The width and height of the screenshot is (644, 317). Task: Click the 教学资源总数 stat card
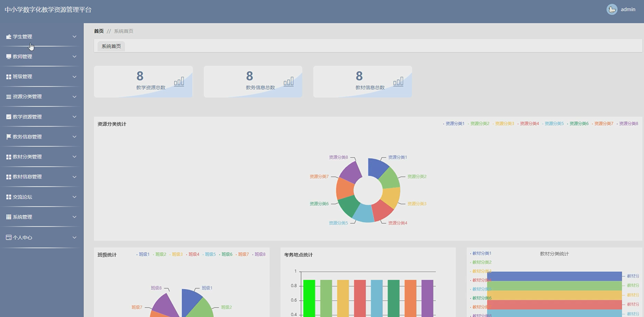coord(143,82)
